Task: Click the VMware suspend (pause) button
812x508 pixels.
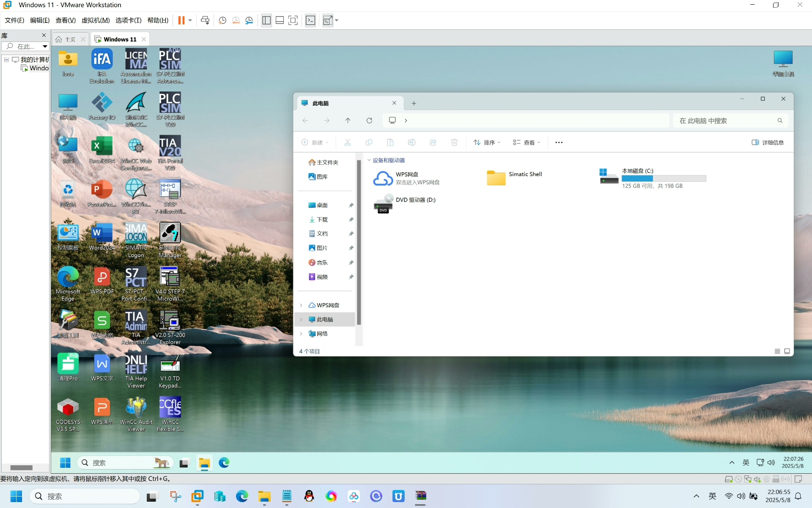Action: [181, 20]
